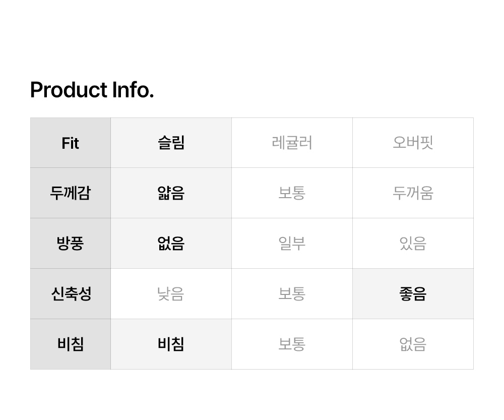Viewport: 504px width, 420px height.
Task: Choose 슬림 in the Fit row
Action: click(171, 143)
